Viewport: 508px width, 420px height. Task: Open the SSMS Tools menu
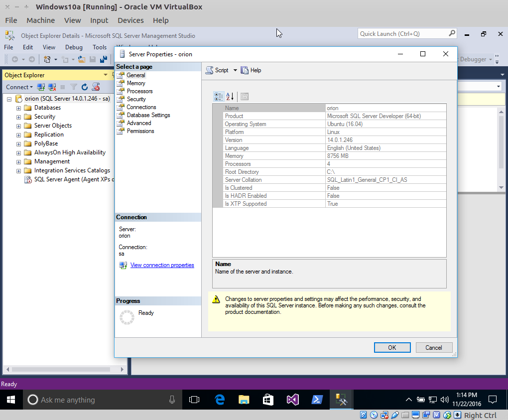coord(100,47)
